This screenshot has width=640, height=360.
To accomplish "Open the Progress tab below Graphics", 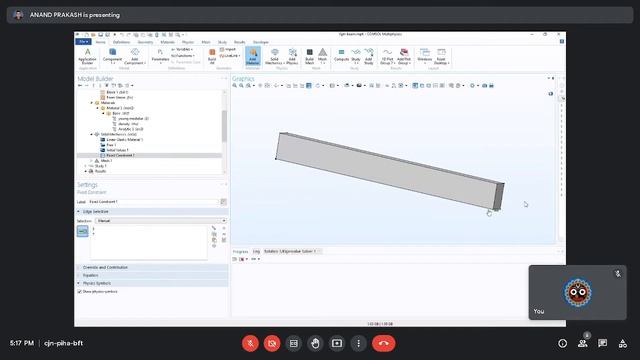I will click(x=240, y=251).
